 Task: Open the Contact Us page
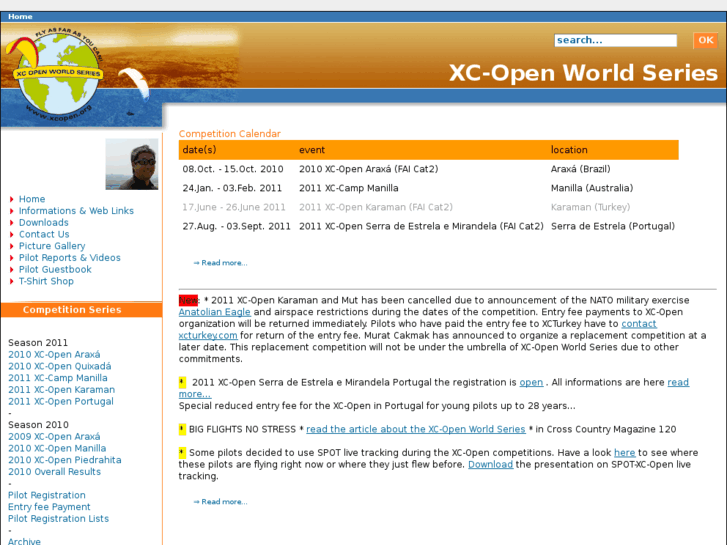(44, 234)
